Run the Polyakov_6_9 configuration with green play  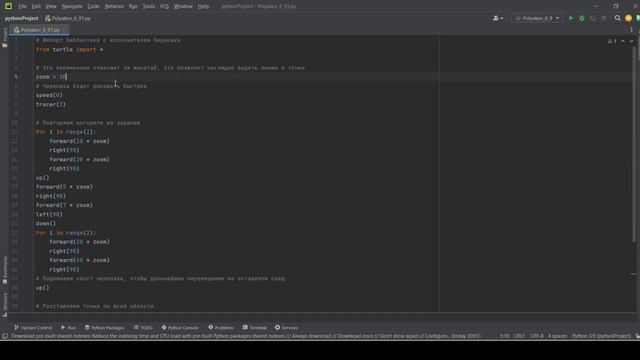571,18
